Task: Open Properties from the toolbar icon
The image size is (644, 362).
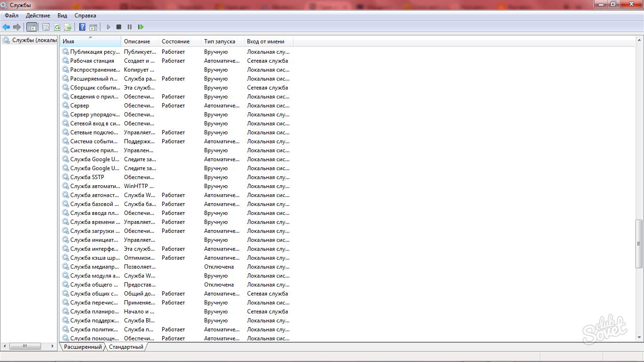Action: 46,27
